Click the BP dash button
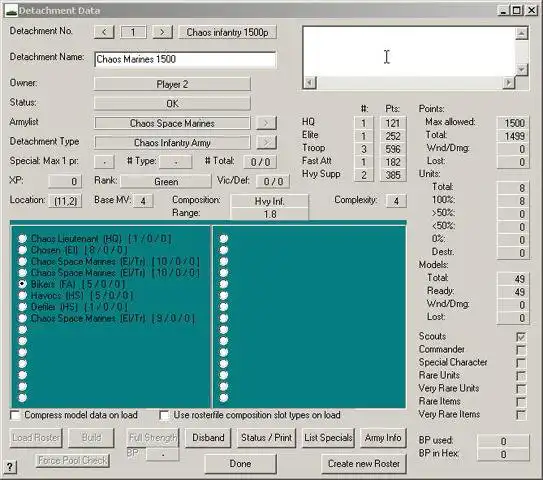This screenshot has width=543, height=480. pyautogui.click(x=162, y=454)
